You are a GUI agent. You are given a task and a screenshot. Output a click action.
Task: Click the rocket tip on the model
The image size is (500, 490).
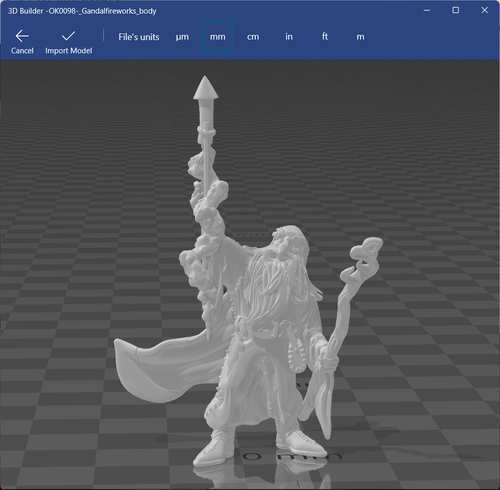point(206,88)
